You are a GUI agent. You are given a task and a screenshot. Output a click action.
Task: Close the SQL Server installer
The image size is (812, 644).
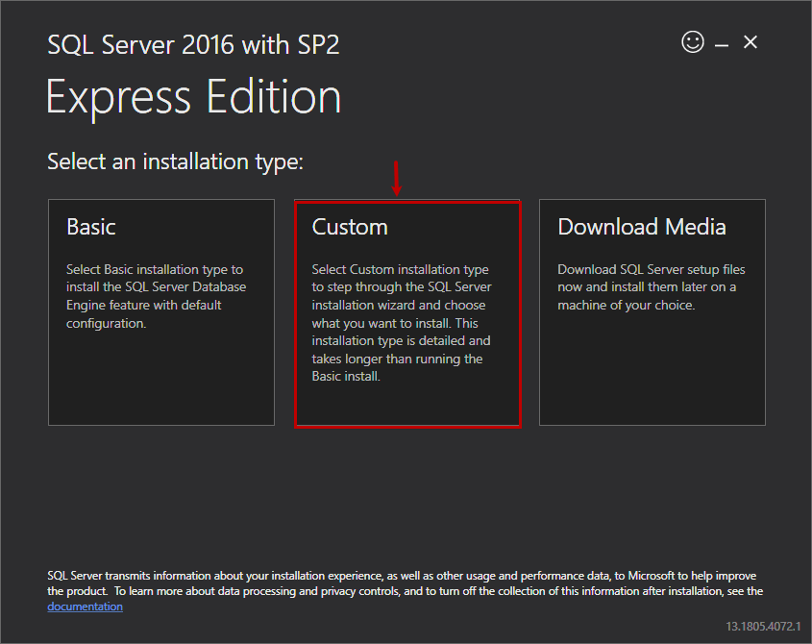750,42
